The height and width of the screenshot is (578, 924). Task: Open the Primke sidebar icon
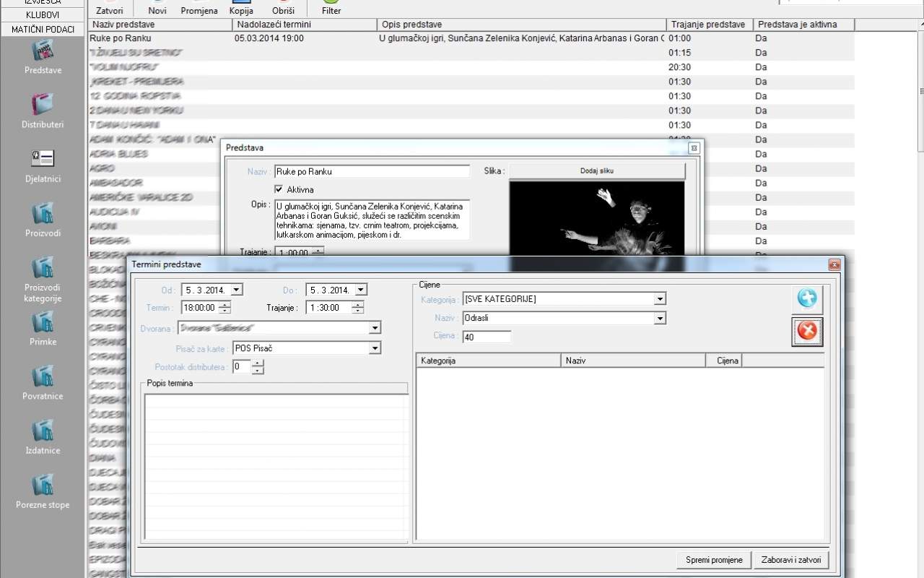click(x=43, y=322)
